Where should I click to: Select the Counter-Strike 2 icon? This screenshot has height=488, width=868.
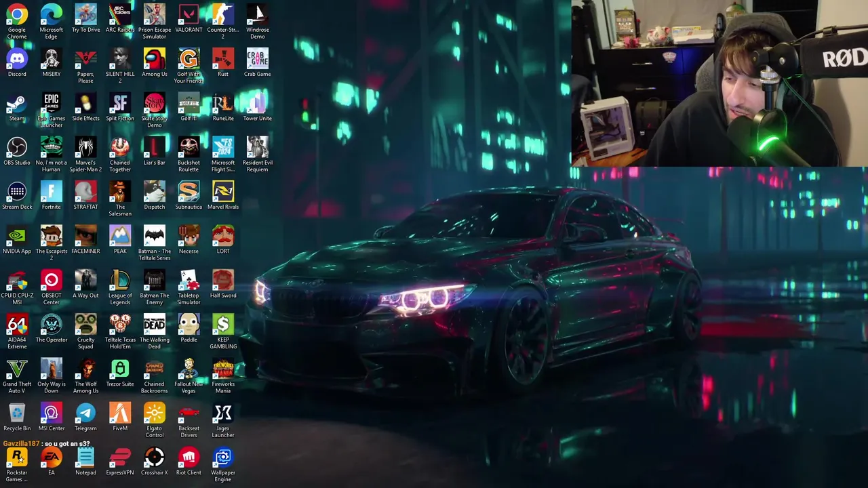(x=223, y=14)
